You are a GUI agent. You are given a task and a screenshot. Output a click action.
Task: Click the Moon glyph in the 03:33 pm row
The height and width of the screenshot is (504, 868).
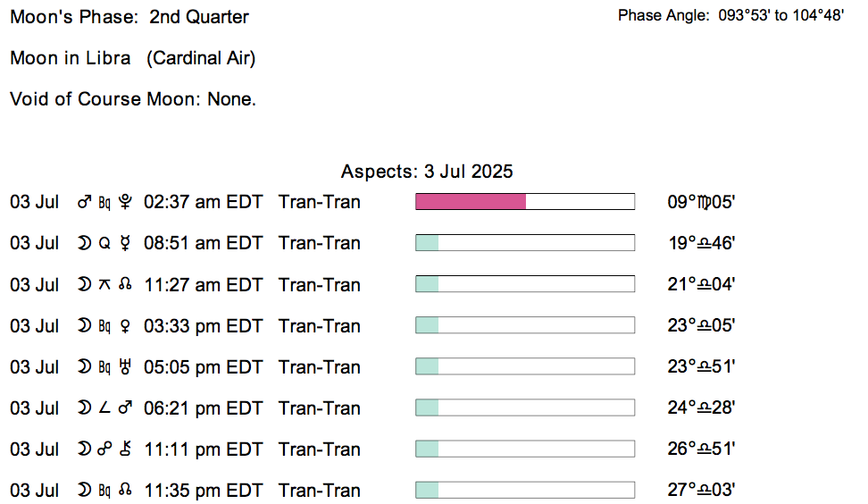85,326
